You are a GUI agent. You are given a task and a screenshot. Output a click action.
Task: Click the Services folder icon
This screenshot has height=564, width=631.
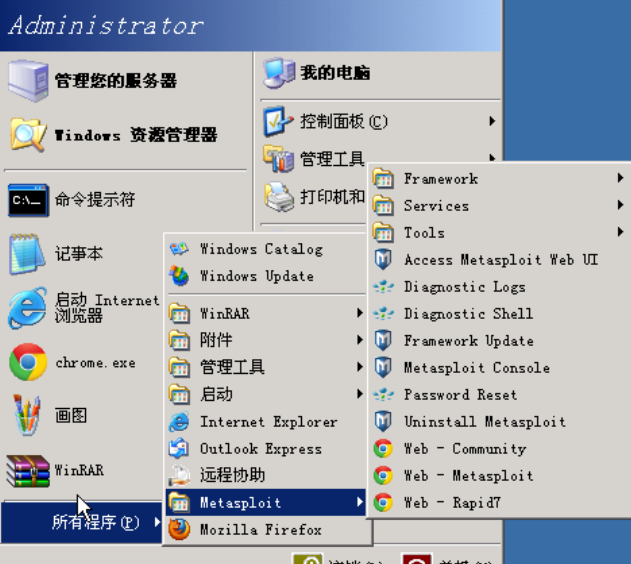click(383, 205)
